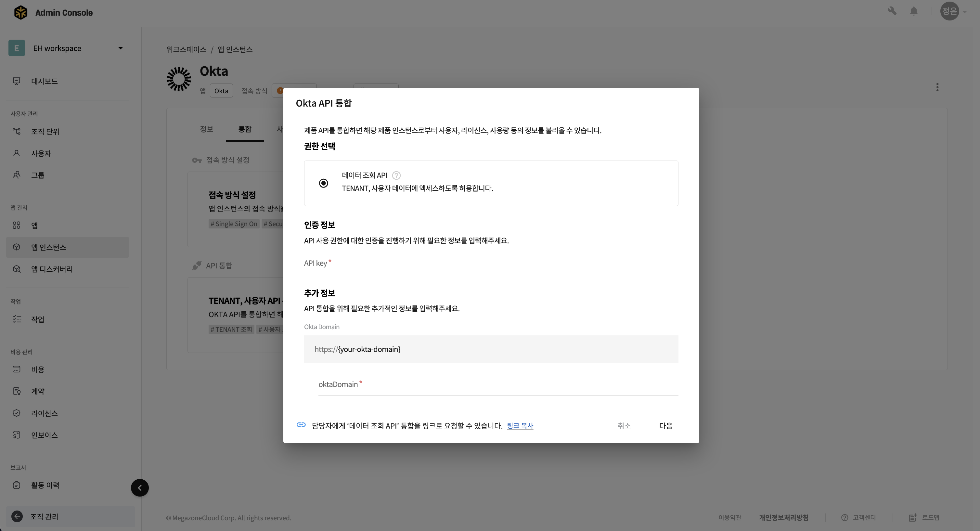Open 개인정보처리방침 footer link
980x531 pixels.
[x=784, y=517]
